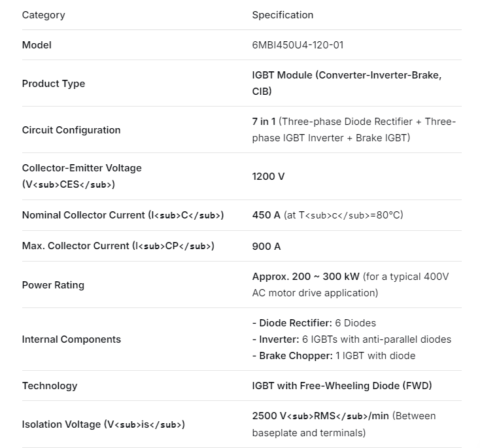Click the Specification column header
This screenshot has width=480, height=448.
tap(283, 14)
